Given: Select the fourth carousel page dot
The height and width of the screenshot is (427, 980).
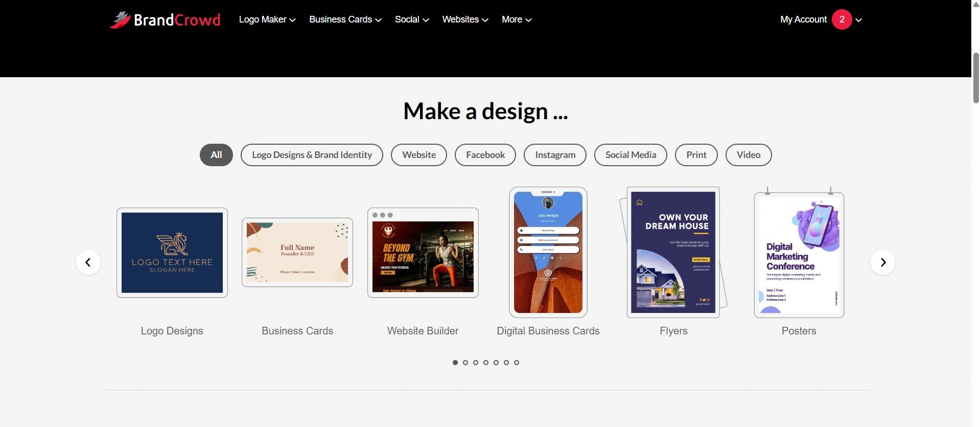Looking at the screenshot, I should point(486,363).
